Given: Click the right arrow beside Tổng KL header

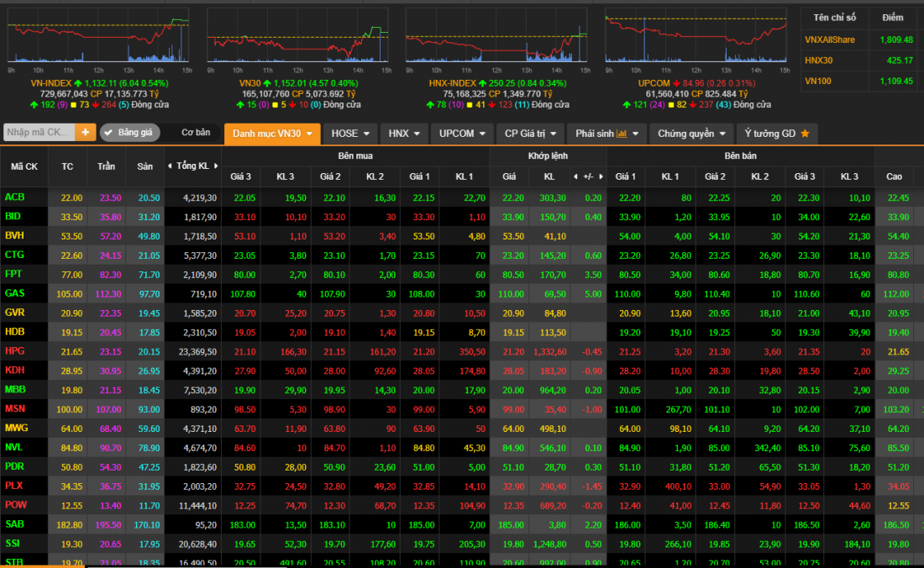Looking at the screenshot, I should 216,166.
